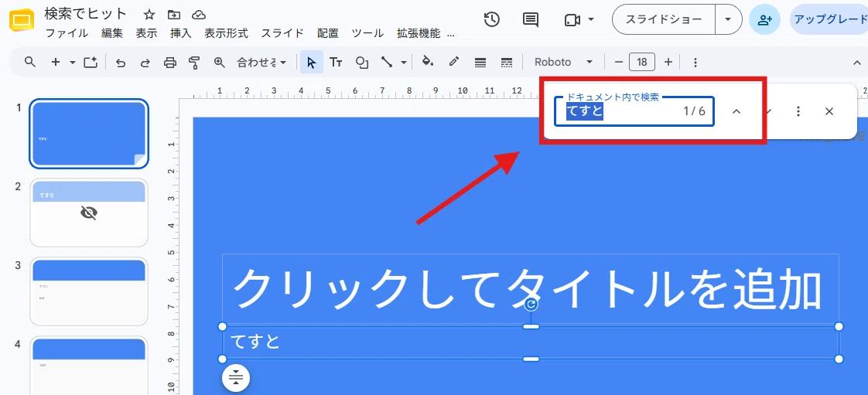Open the toolbar more options dots
868x395 pixels.
click(695, 63)
